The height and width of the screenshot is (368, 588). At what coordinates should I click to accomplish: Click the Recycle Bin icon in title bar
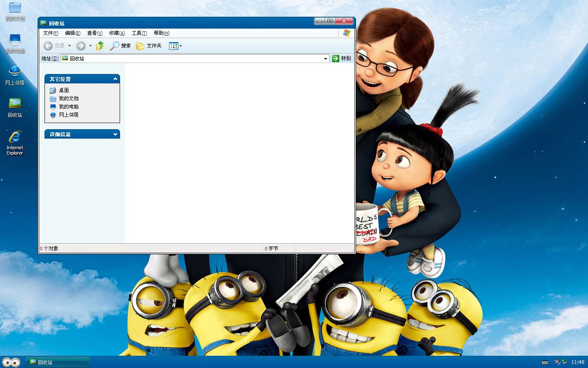(x=43, y=23)
